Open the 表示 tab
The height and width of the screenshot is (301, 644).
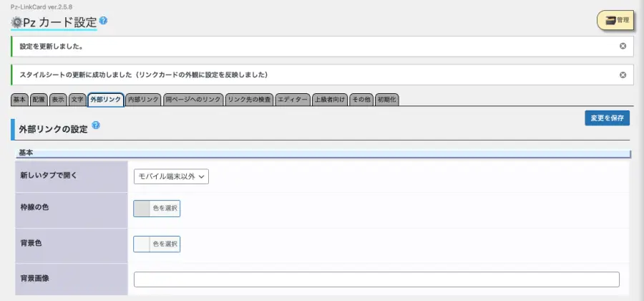pyautogui.click(x=59, y=100)
